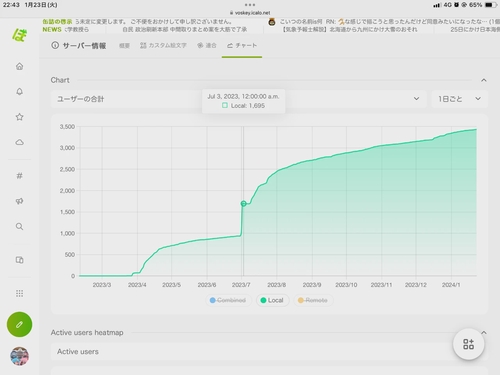Click the 2023/10 x-axis label
Screen dimensions: 500x375
click(346, 285)
